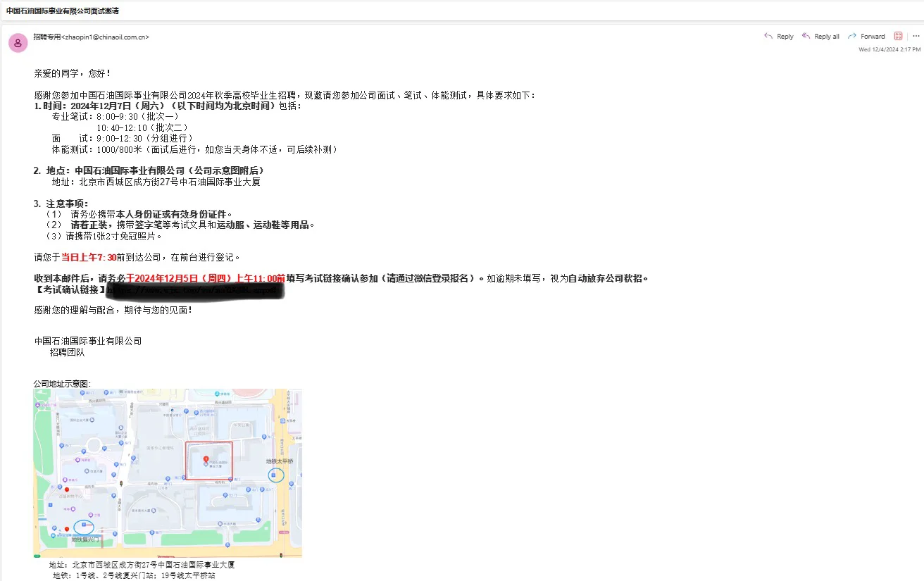Forward this interview invitation email
The width and height of the screenshot is (924, 581).
(x=866, y=37)
